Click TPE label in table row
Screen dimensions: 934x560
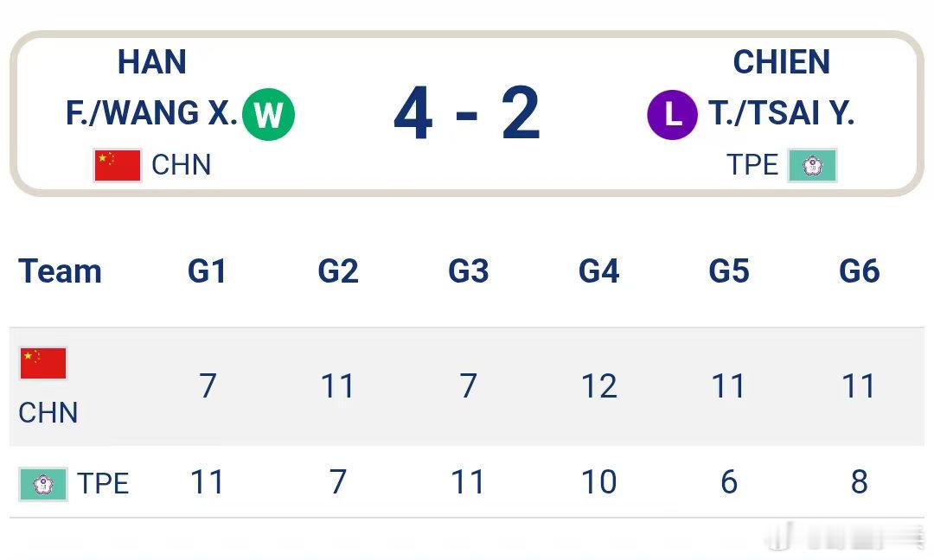[103, 484]
